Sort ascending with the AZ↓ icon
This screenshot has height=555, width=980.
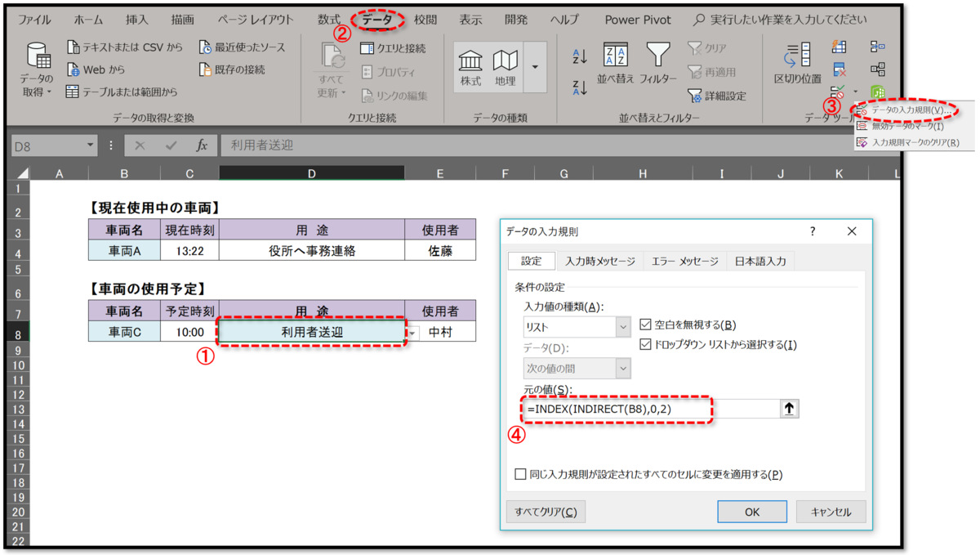(577, 56)
